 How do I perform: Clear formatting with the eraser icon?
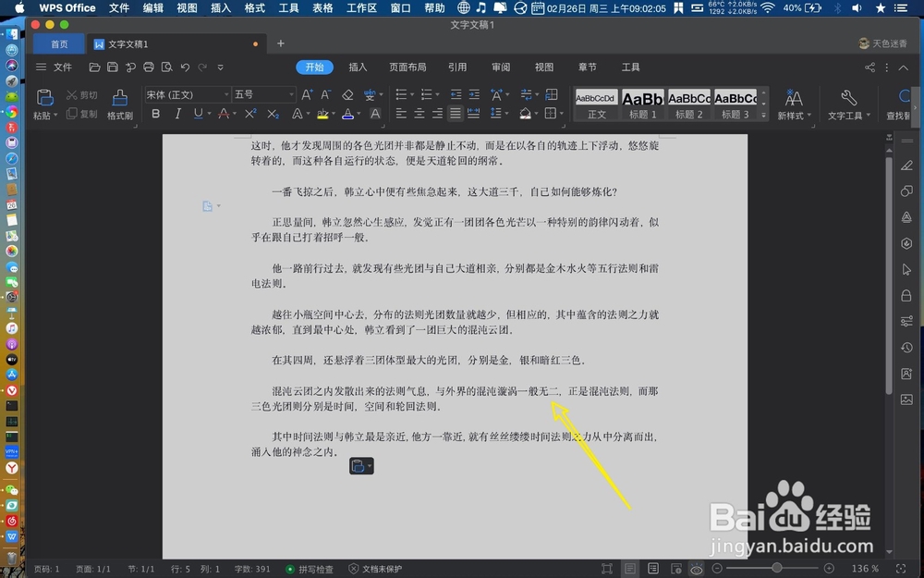tap(347, 94)
